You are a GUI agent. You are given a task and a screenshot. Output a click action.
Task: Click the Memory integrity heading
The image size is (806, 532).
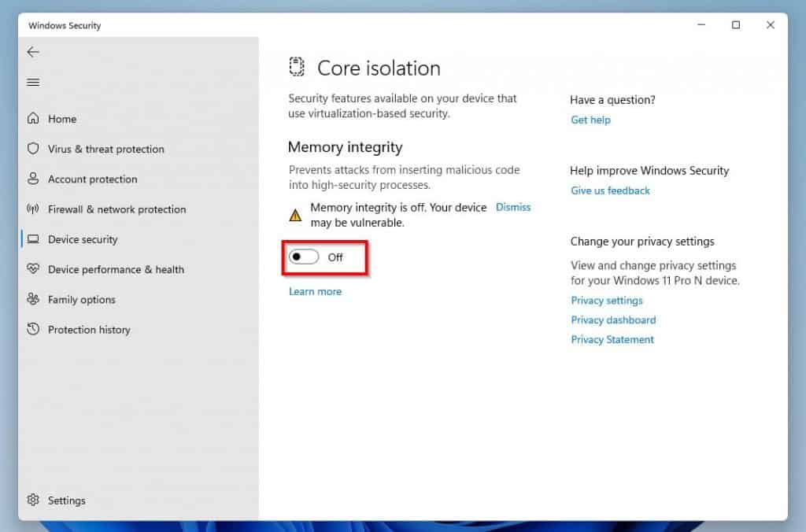(x=345, y=147)
